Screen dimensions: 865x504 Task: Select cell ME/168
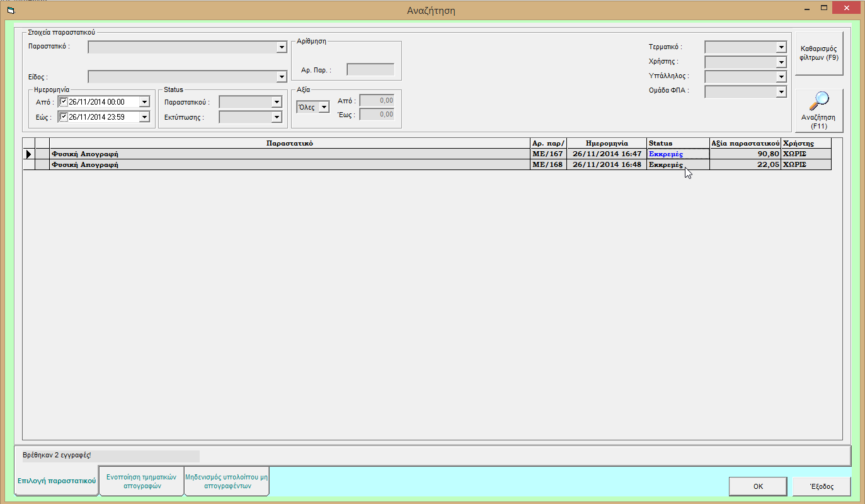(x=549, y=164)
